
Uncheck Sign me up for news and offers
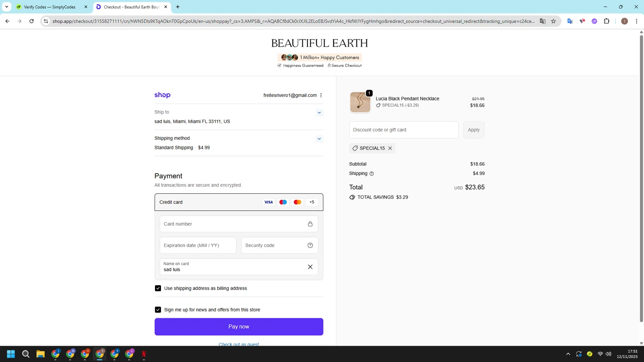158,310
